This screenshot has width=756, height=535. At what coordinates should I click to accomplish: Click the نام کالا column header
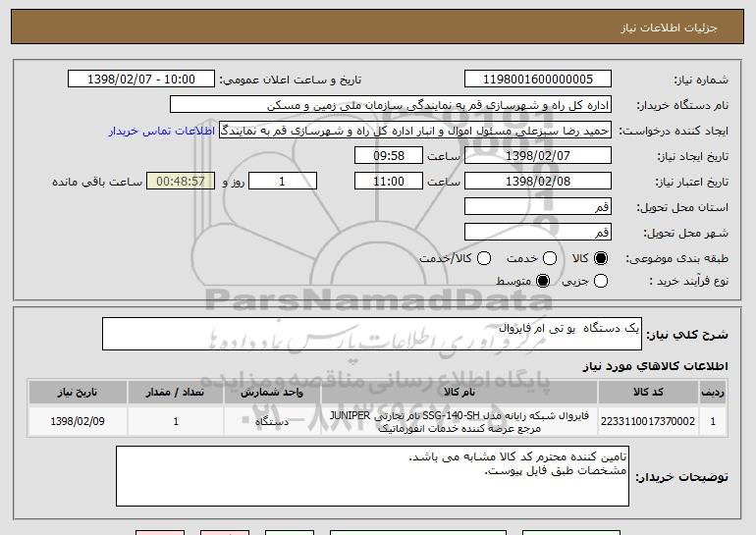click(459, 393)
